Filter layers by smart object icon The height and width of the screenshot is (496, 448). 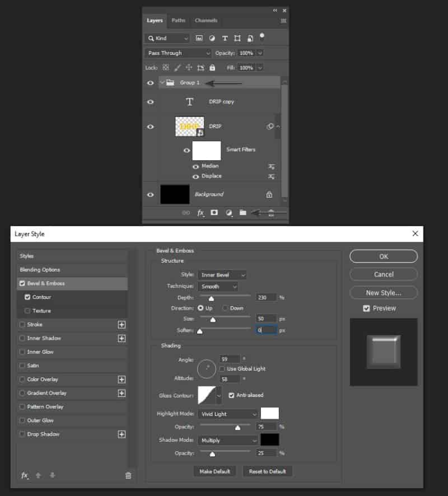250,38
